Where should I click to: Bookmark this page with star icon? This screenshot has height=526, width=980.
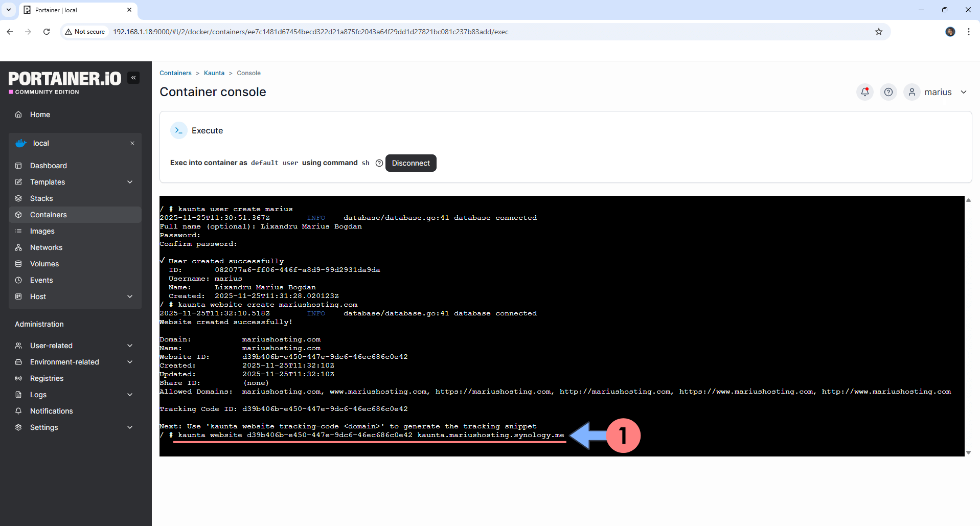[878, 32]
